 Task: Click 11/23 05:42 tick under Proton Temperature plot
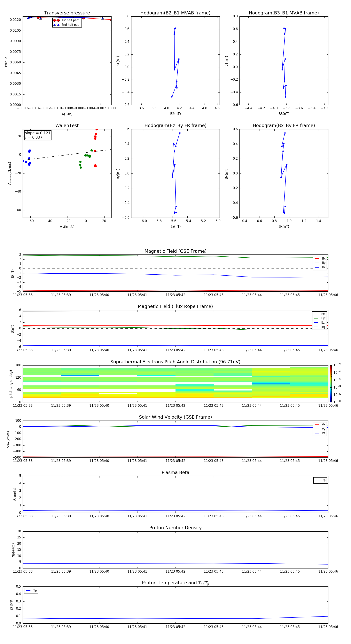[175, 627]
